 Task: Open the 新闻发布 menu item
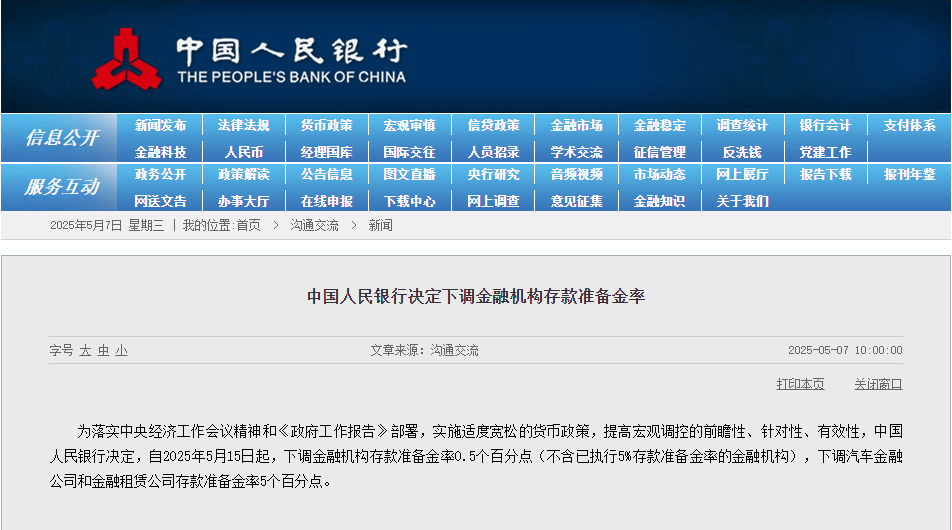(160, 126)
